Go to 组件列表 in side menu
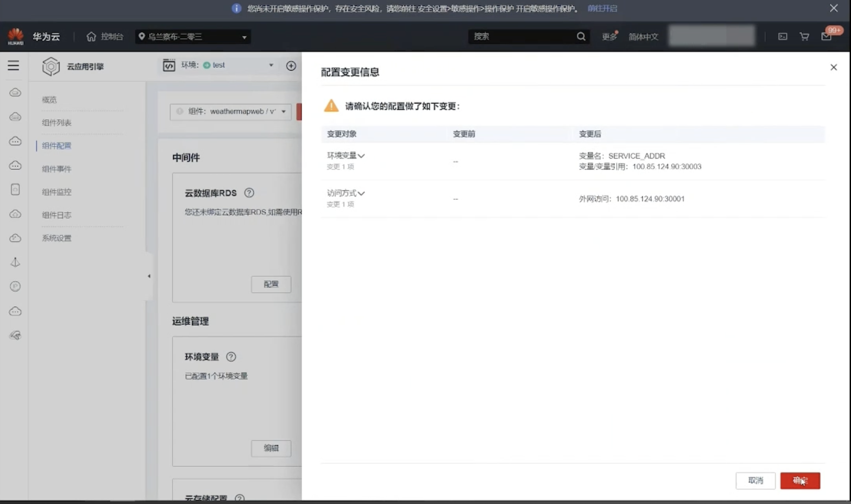Image resolution: width=851 pixels, height=504 pixels. [57, 123]
